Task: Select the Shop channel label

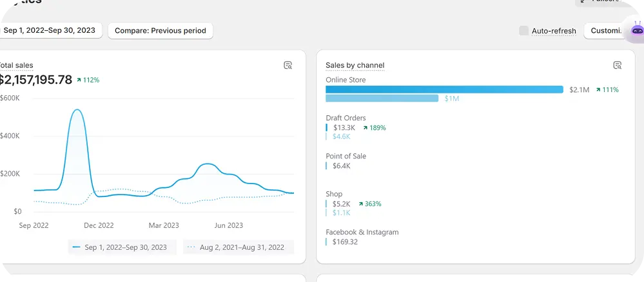Action: (x=334, y=194)
